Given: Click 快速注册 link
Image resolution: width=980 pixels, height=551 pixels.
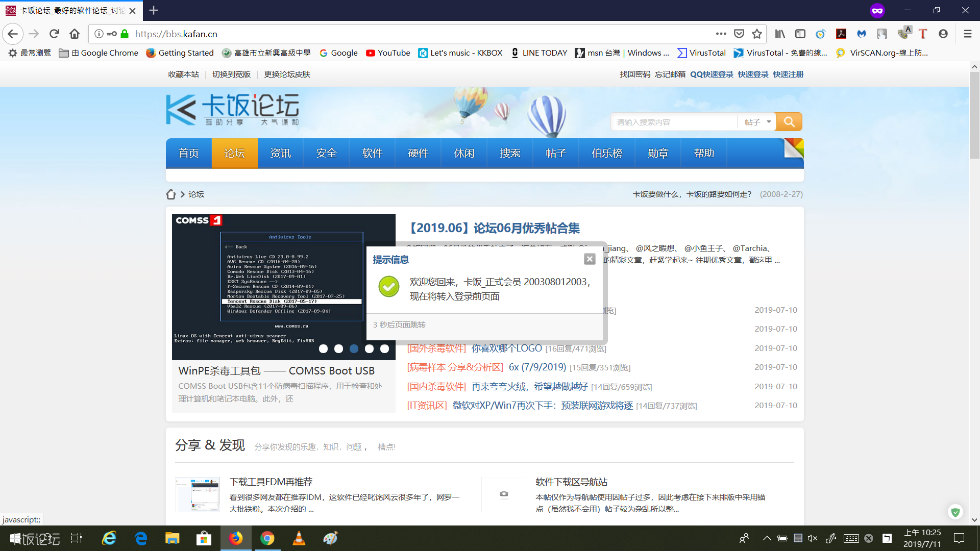Looking at the screenshot, I should [x=788, y=74].
